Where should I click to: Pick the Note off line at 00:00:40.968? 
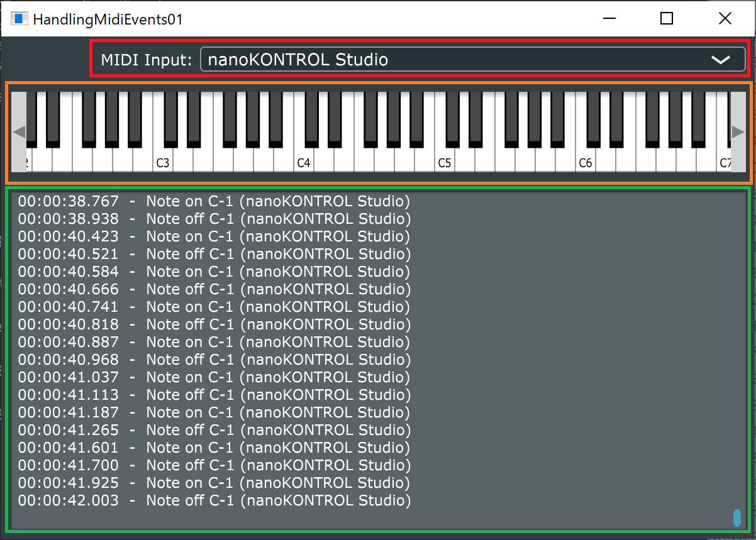tap(214, 360)
